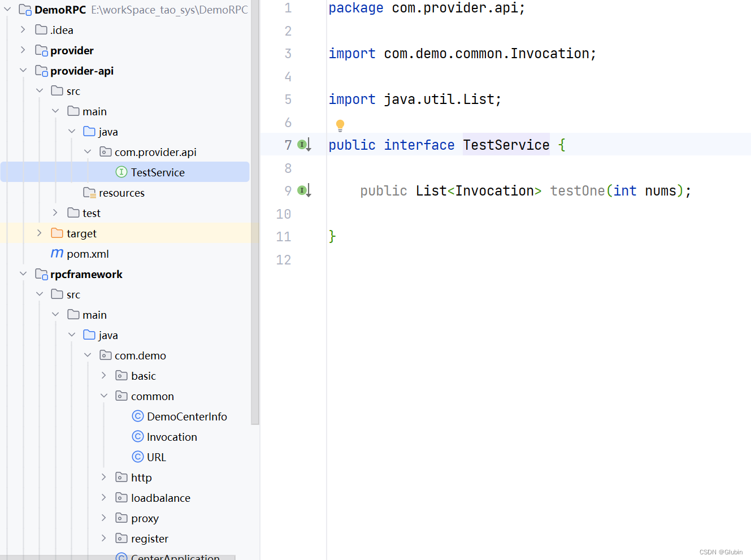The width and height of the screenshot is (751, 560).
Task: Click the project panel horizontal scrollbar
Action: 118,557
